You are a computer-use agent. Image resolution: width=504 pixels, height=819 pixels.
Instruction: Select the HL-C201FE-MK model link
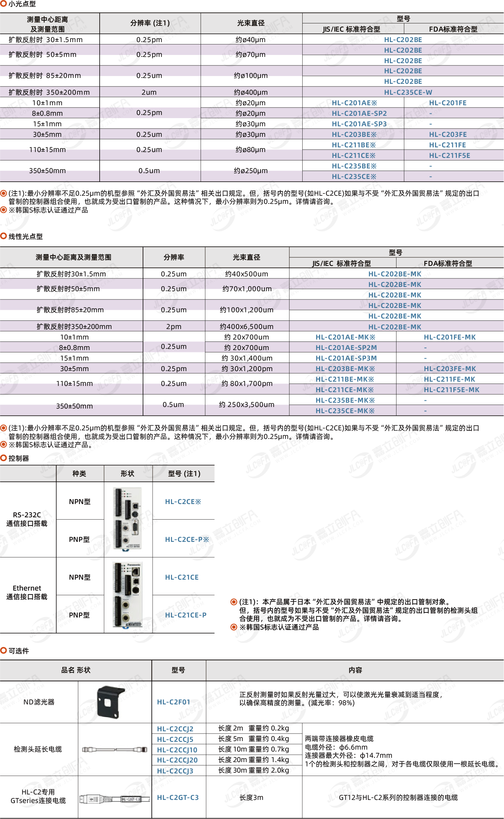[x=449, y=337]
